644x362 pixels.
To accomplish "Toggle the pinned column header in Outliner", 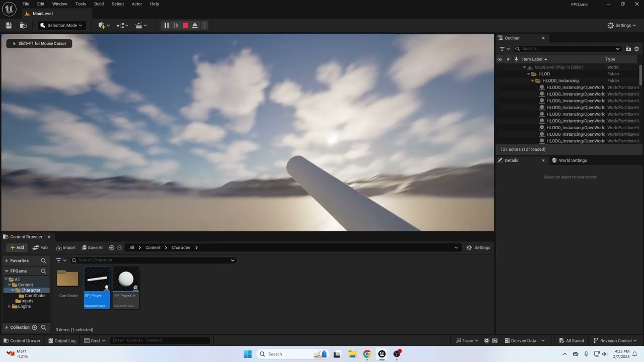I will coord(516,59).
